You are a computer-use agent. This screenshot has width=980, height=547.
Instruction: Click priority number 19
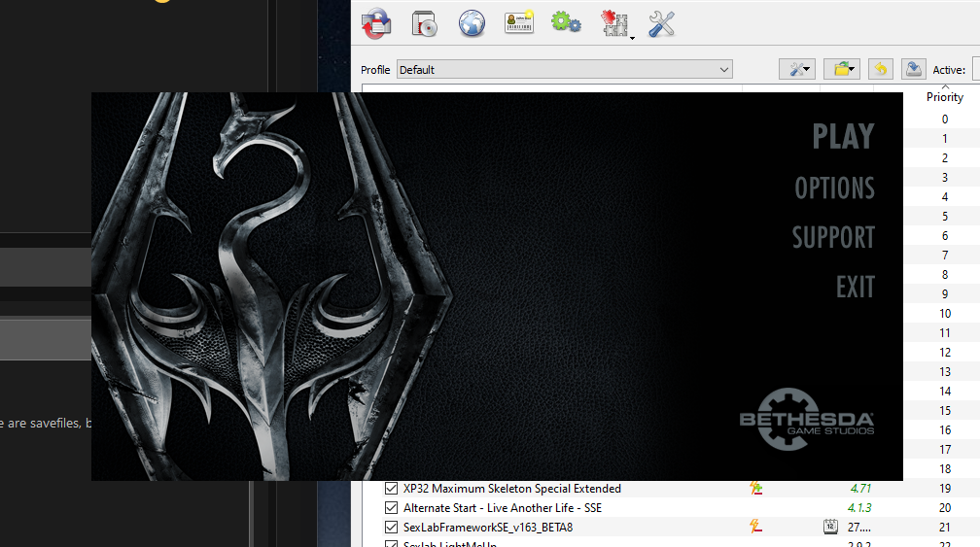tap(944, 489)
